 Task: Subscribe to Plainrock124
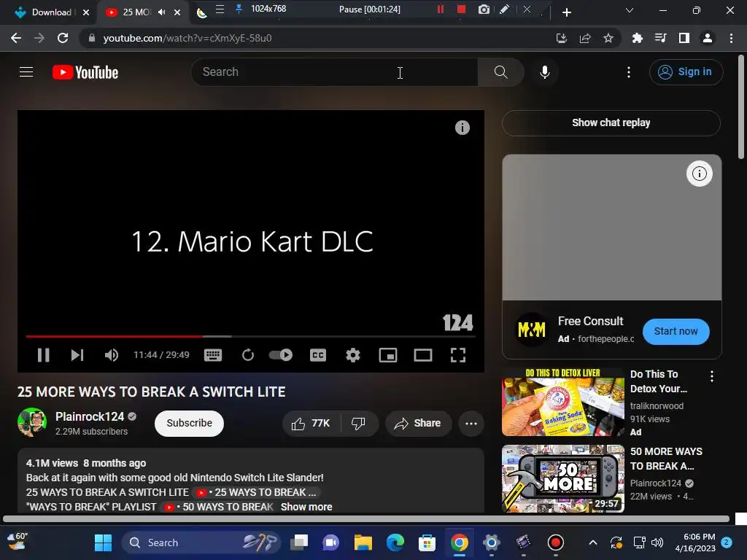coord(189,424)
